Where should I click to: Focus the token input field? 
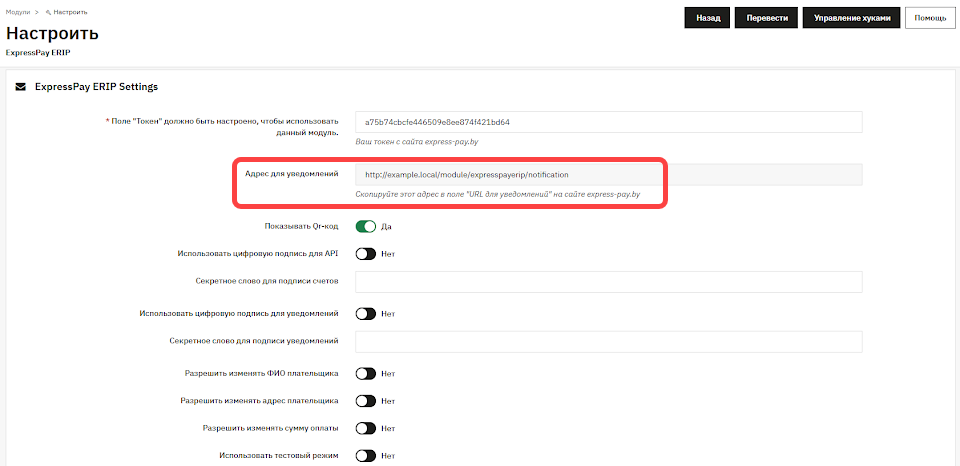(x=609, y=122)
